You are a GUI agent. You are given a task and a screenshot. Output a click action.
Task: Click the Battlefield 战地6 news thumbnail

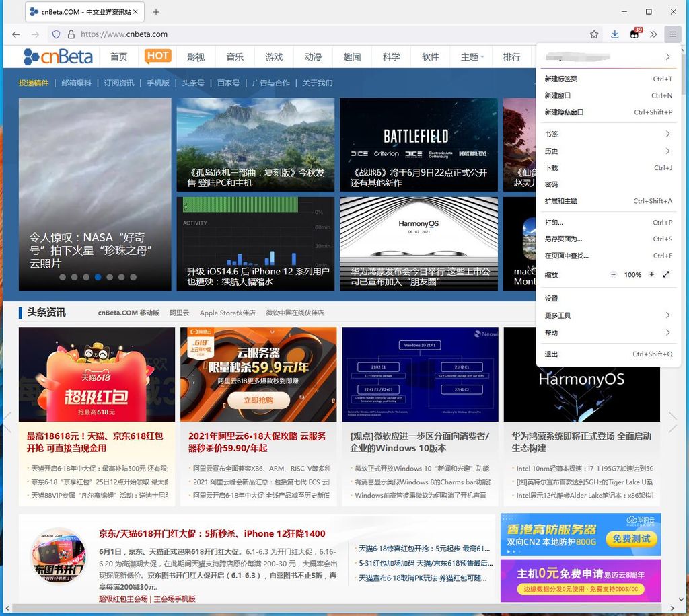pos(419,145)
